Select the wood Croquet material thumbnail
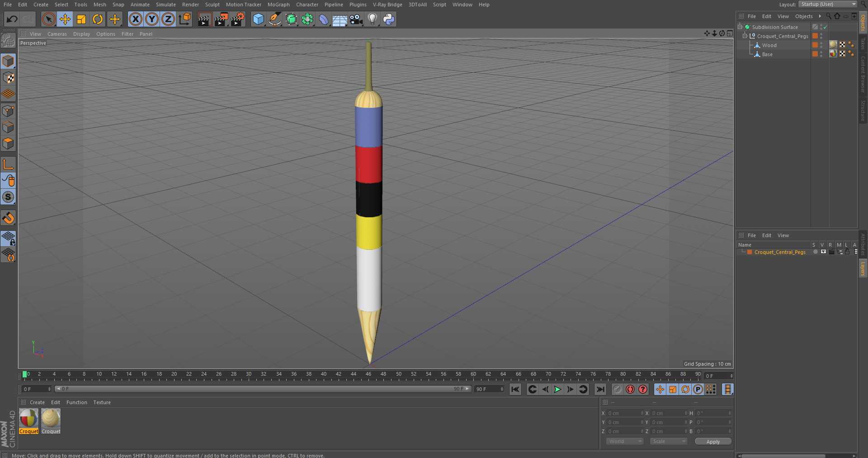The image size is (868, 458). tap(51, 419)
